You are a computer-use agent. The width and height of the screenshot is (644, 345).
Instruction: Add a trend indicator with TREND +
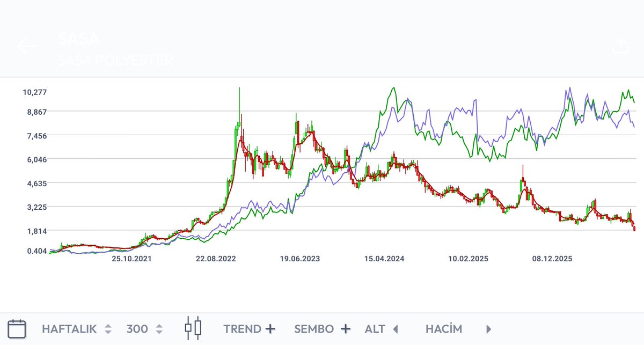click(x=249, y=329)
